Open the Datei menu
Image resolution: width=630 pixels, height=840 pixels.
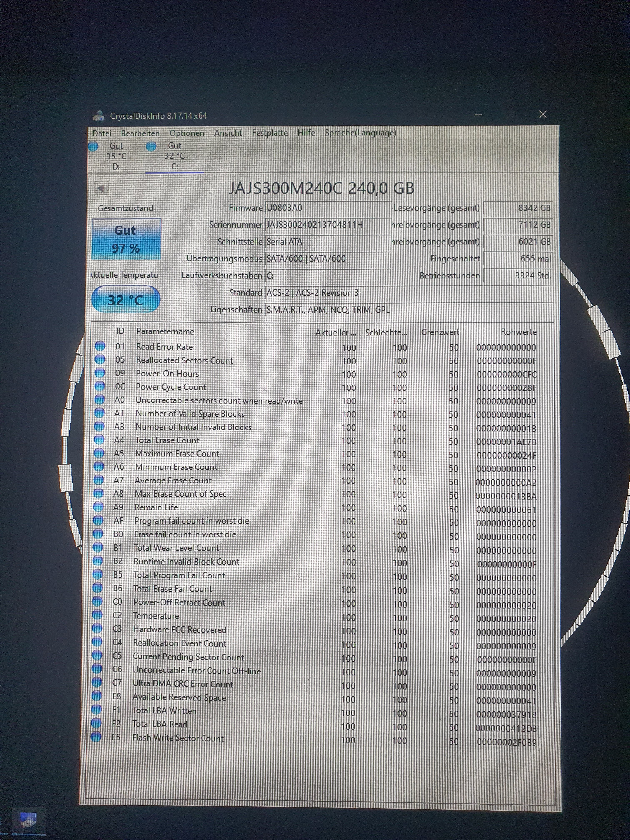click(102, 133)
